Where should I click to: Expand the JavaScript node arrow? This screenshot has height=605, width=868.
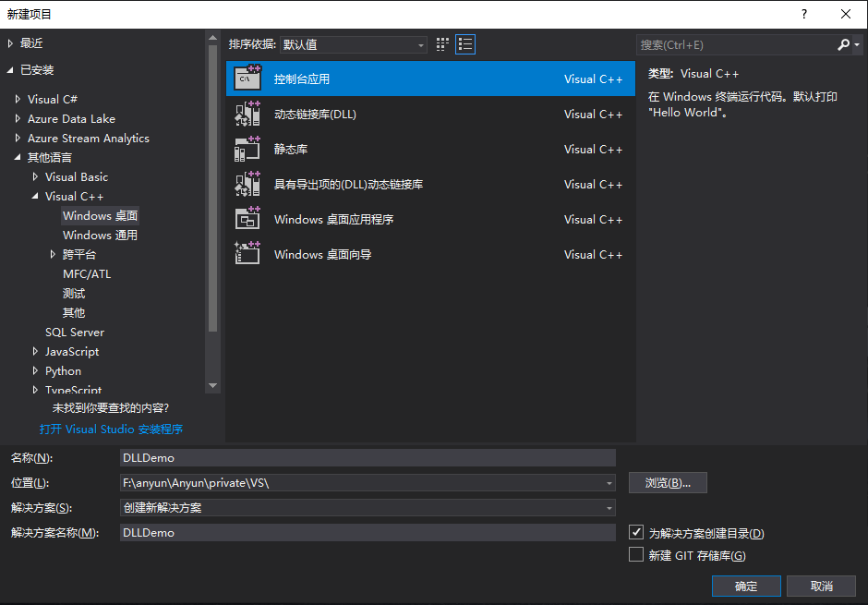[35, 352]
